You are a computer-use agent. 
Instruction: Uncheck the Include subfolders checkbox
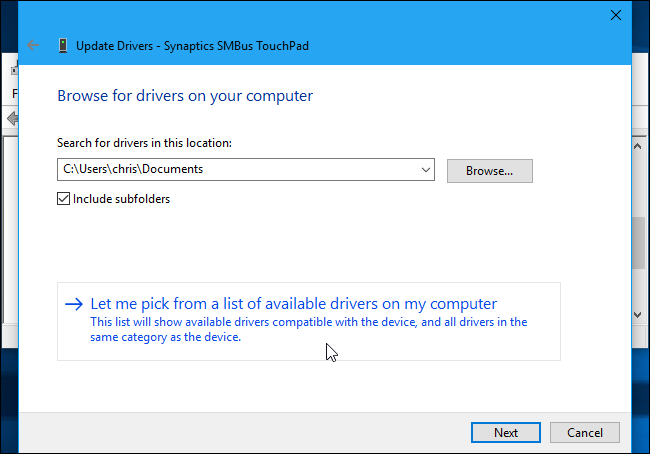point(64,199)
